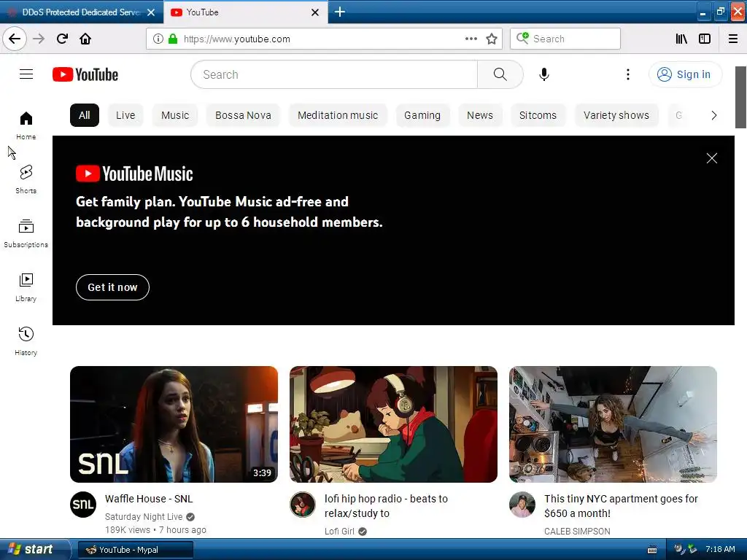Open Subscriptions in the sidebar

point(26,233)
